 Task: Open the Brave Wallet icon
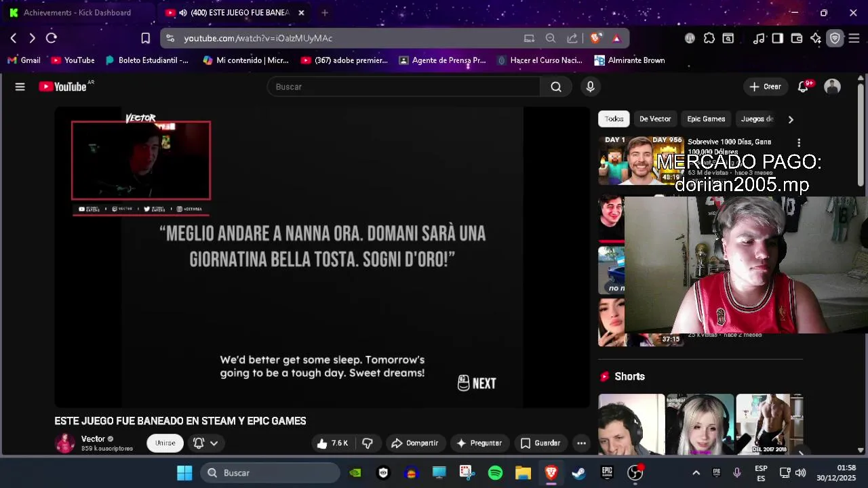click(797, 38)
